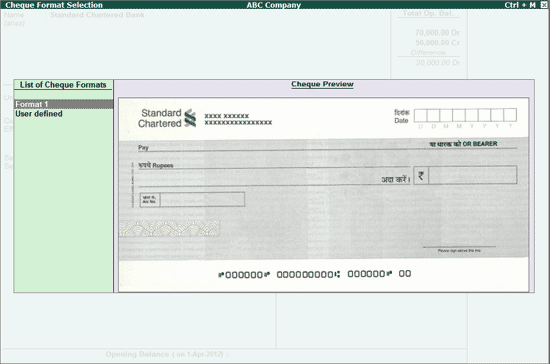Close the window with top-right X
Image resolution: width=550 pixels, height=364 pixels.
click(x=544, y=5)
